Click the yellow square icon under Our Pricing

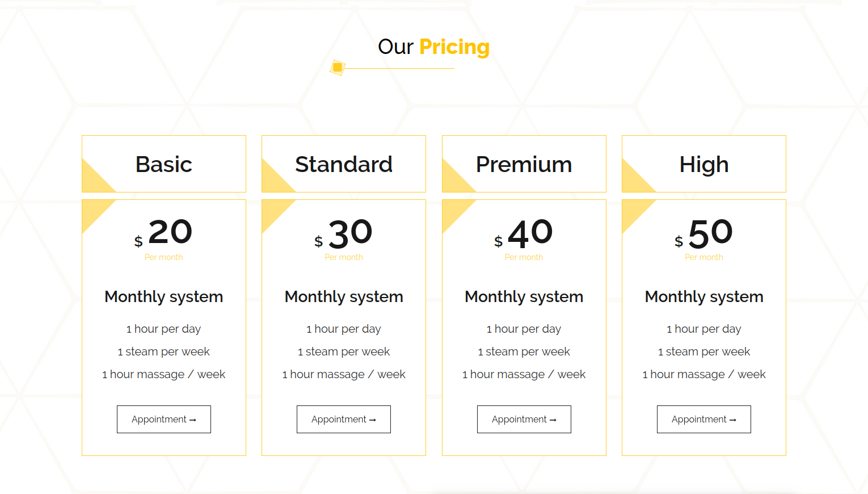pyautogui.click(x=338, y=68)
